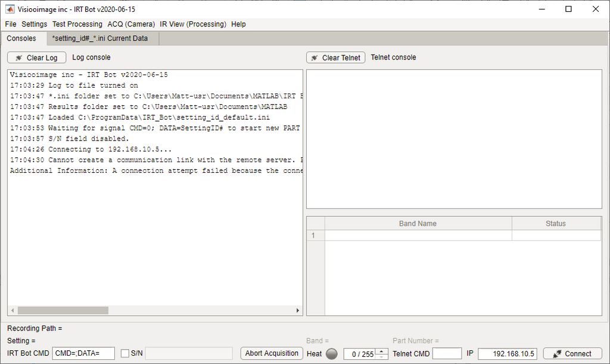The height and width of the screenshot is (364, 610).
Task: Open the ACQ (Camera) menu
Action: click(131, 24)
